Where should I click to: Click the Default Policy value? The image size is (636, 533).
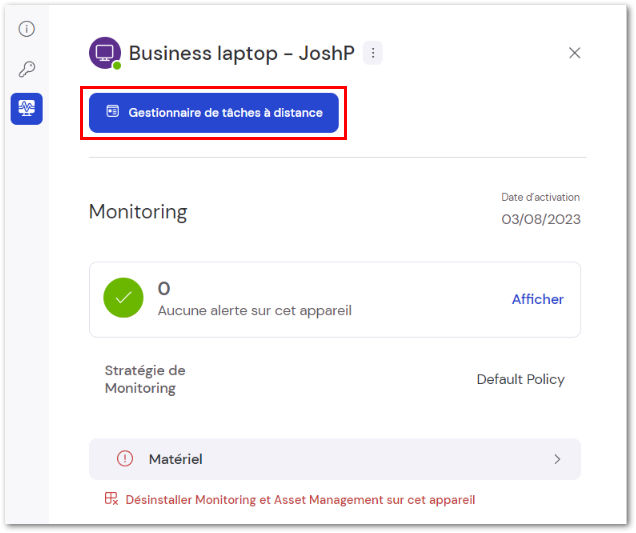tap(520, 379)
